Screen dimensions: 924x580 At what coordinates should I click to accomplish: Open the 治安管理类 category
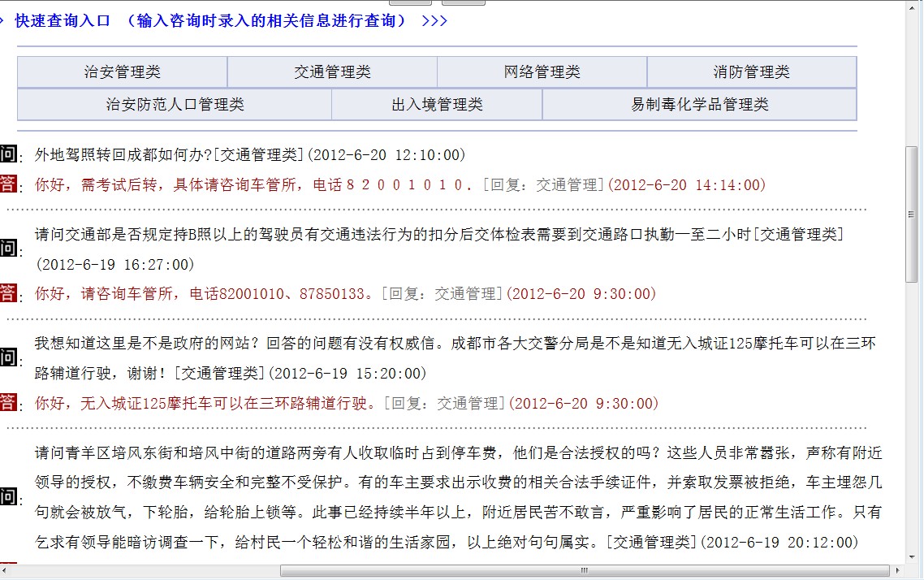[x=123, y=72]
